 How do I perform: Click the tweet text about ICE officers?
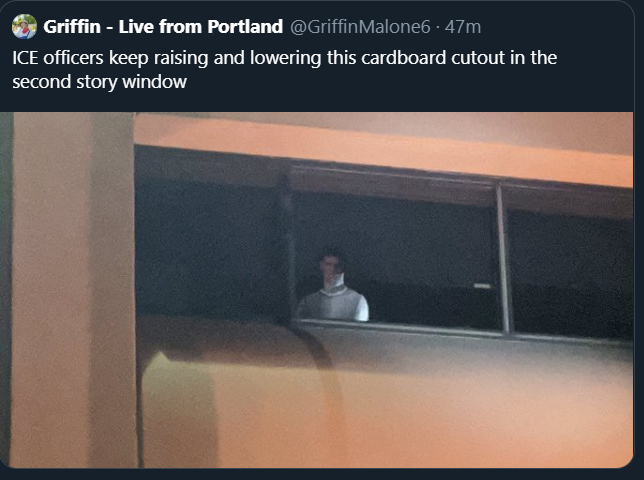[x=284, y=69]
